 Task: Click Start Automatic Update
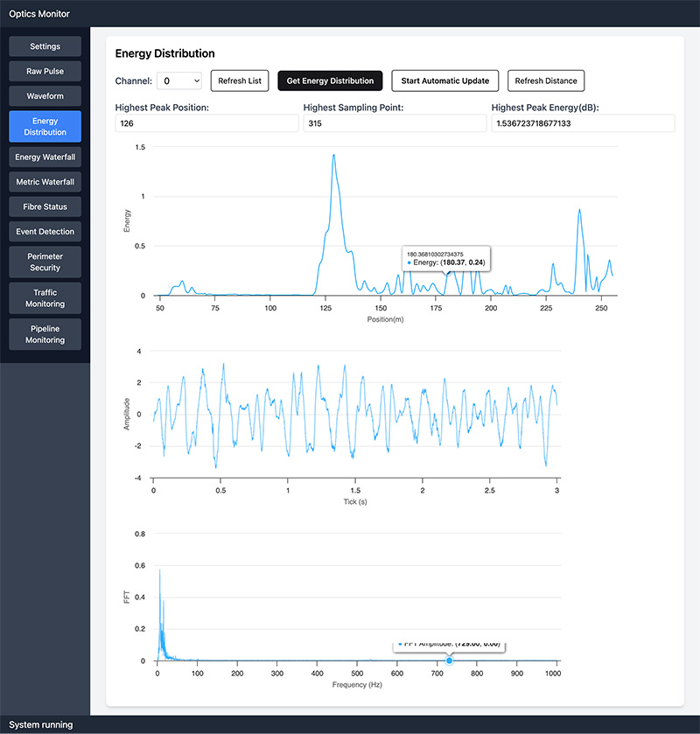tap(444, 80)
